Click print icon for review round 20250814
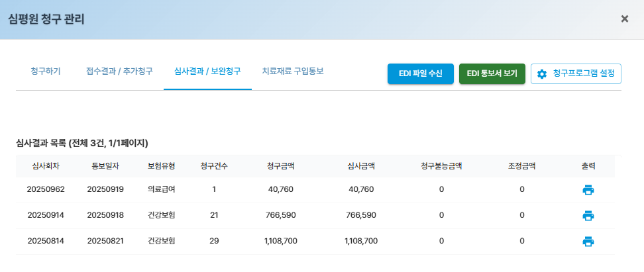The image size is (644, 272). (588, 241)
